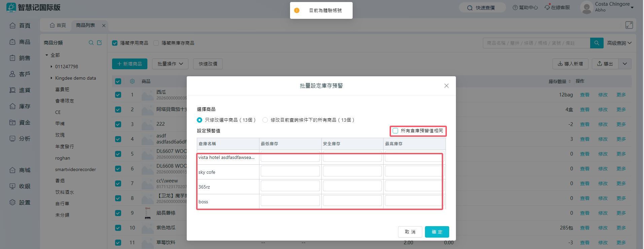Click the fullscreen expand icon at top right
644x249 pixels.
tap(629, 25)
